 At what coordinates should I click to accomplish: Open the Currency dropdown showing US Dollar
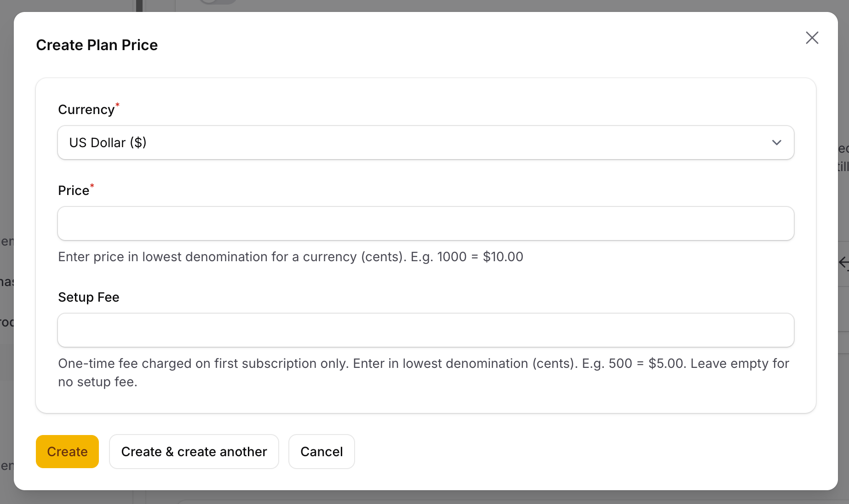coord(414,143)
